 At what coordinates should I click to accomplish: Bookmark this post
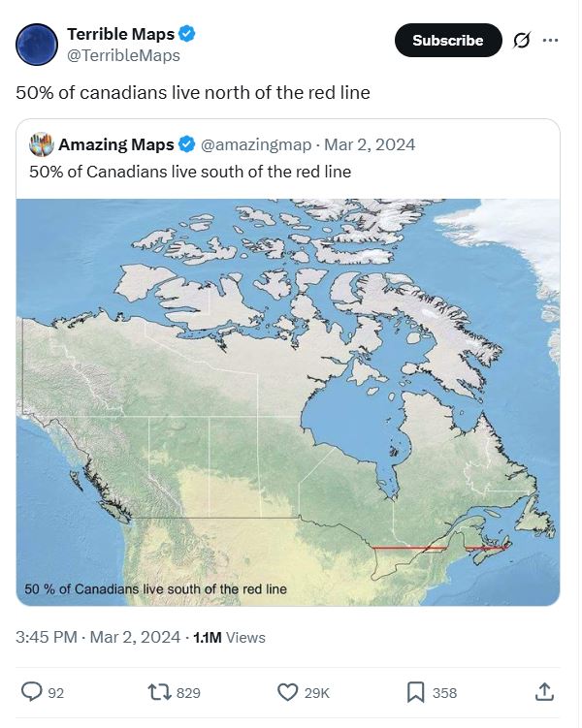pyautogui.click(x=416, y=692)
